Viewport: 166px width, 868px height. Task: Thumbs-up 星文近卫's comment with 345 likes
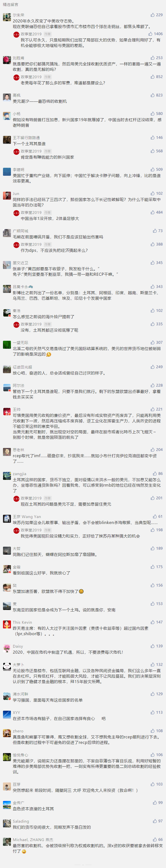click(x=153, y=262)
